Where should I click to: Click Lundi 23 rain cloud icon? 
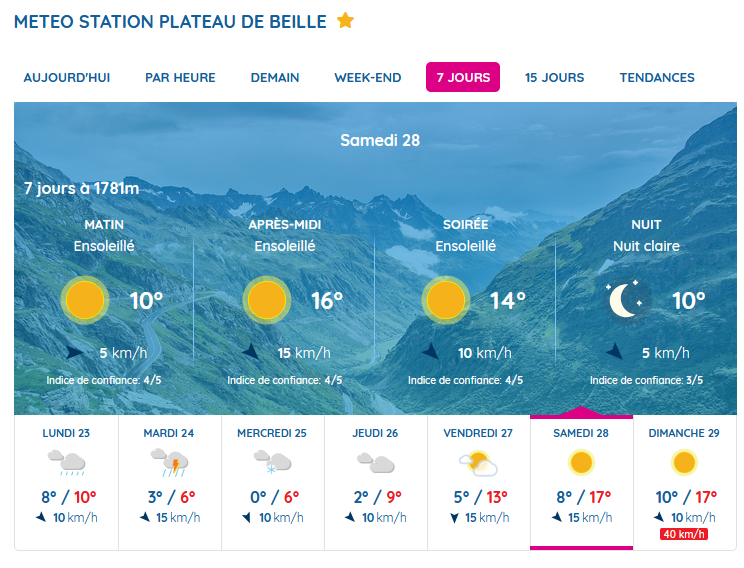click(66, 463)
